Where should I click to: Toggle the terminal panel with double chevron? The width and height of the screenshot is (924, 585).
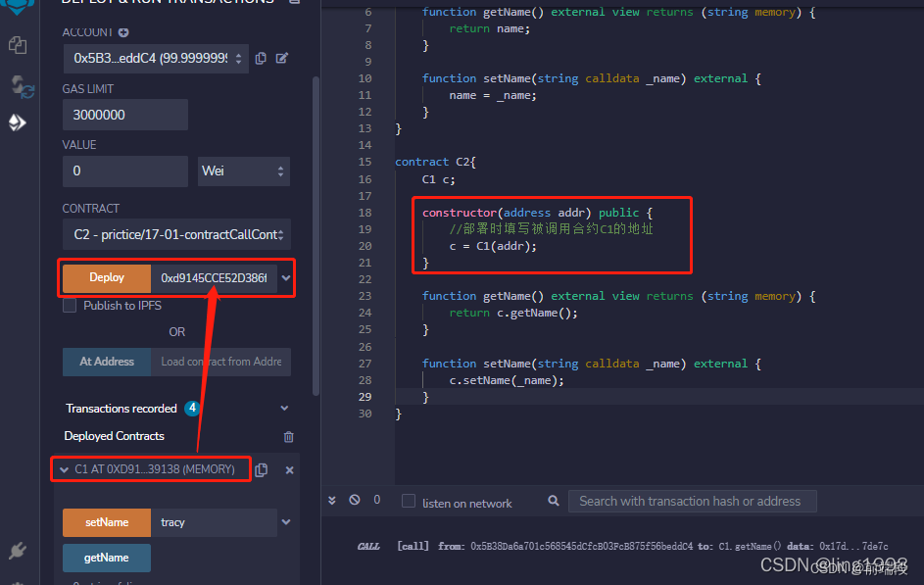pos(332,500)
